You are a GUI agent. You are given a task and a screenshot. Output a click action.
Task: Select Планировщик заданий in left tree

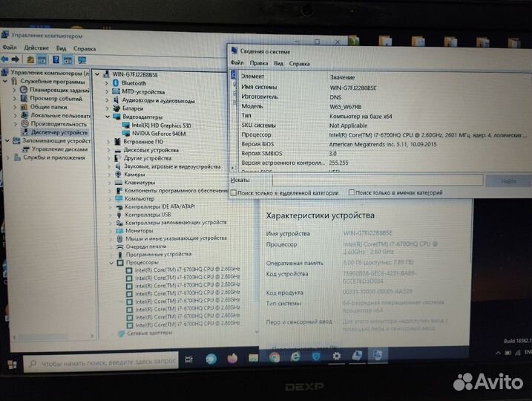tap(59, 90)
